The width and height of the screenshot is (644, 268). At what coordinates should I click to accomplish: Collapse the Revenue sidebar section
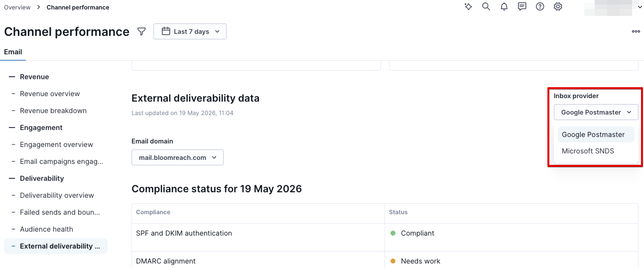coord(12,77)
